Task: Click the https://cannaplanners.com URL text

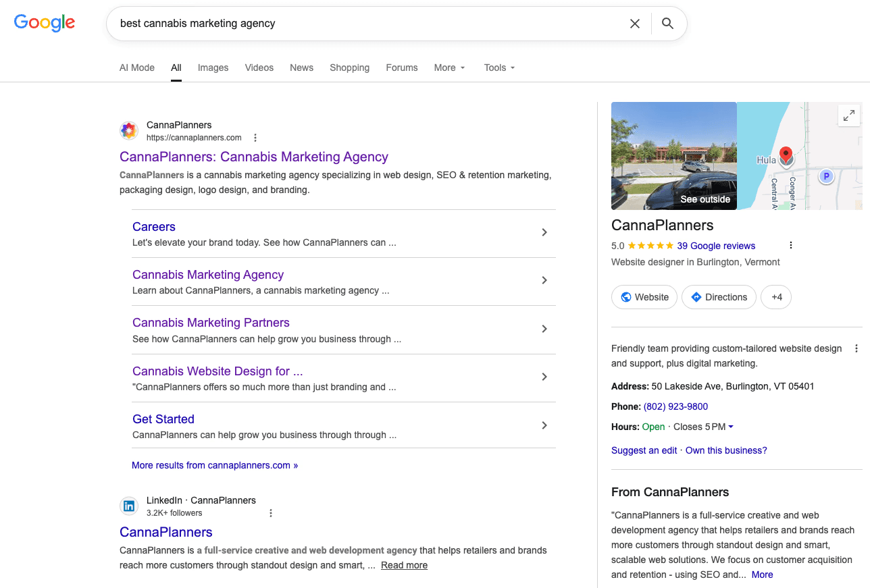Action: [194, 138]
